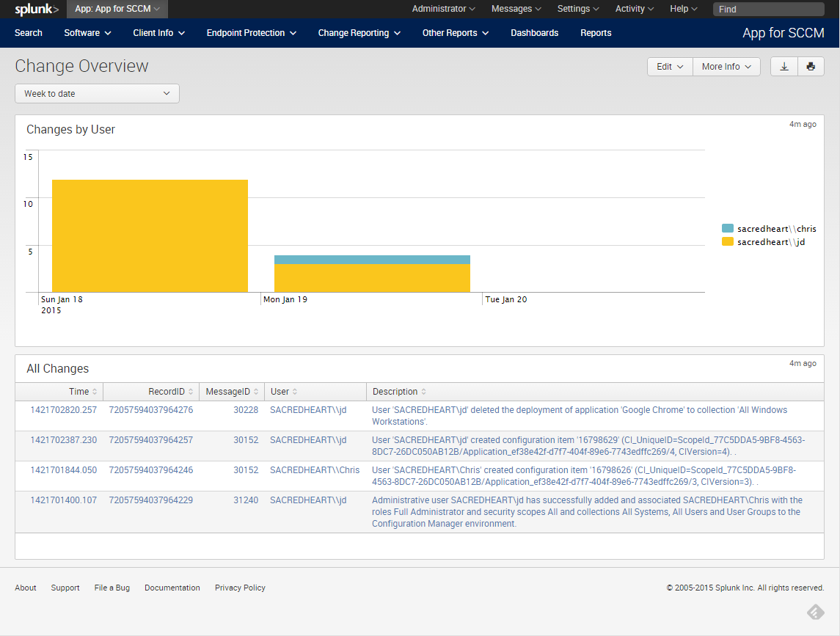Open the Documentation footer link
Viewport: 840px width, 636px height.
click(172, 588)
